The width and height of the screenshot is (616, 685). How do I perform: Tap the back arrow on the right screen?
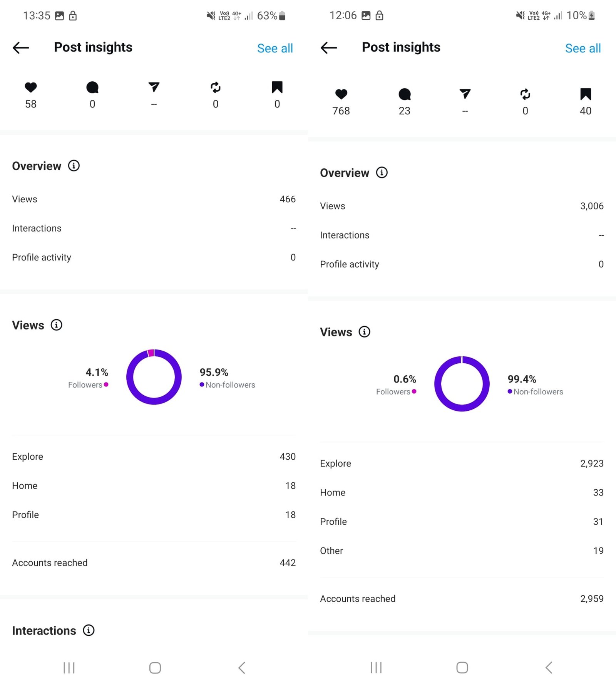(x=329, y=48)
